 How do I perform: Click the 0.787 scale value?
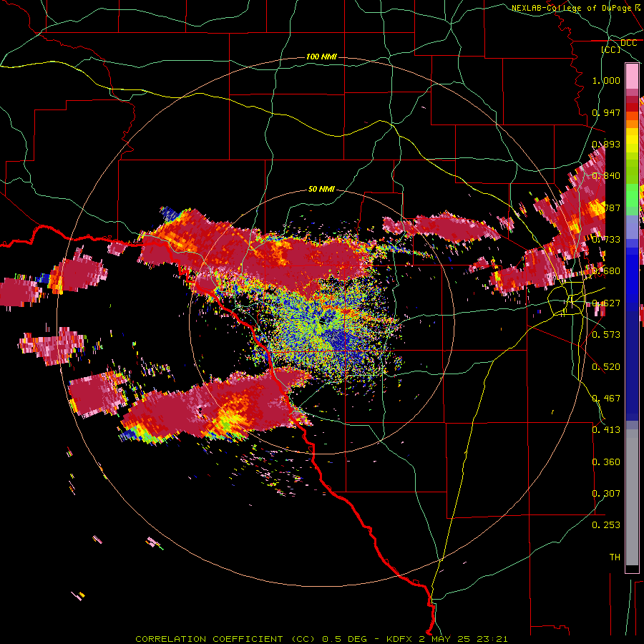pyautogui.click(x=606, y=208)
